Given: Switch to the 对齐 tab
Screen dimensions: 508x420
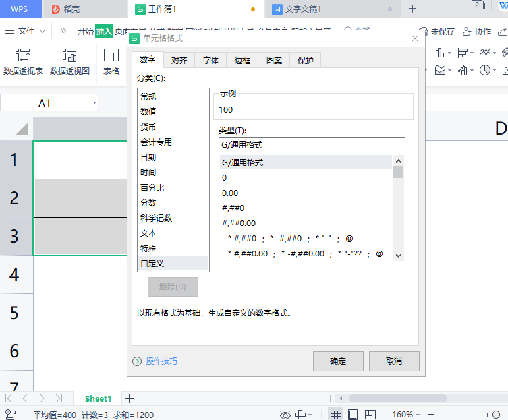Looking at the screenshot, I should 179,61.
